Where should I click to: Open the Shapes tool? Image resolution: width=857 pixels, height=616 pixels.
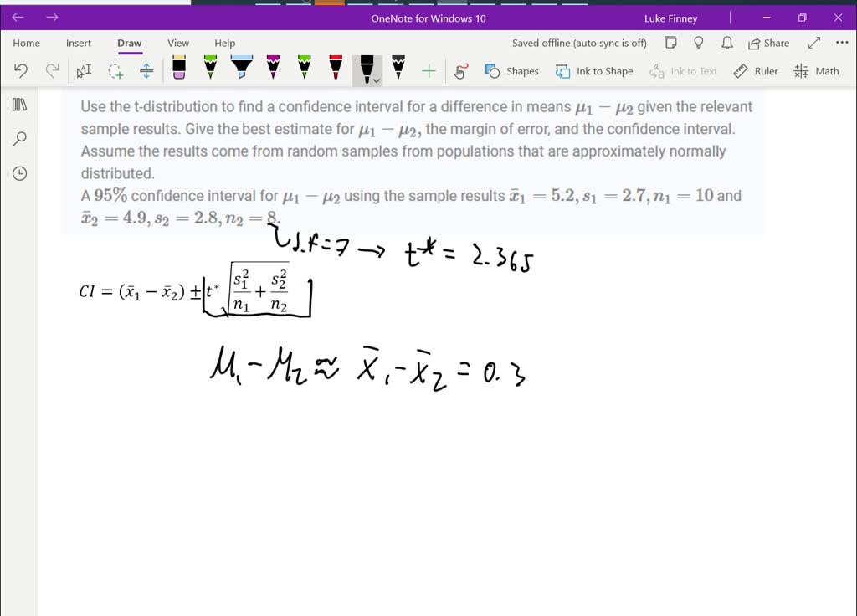click(x=511, y=71)
